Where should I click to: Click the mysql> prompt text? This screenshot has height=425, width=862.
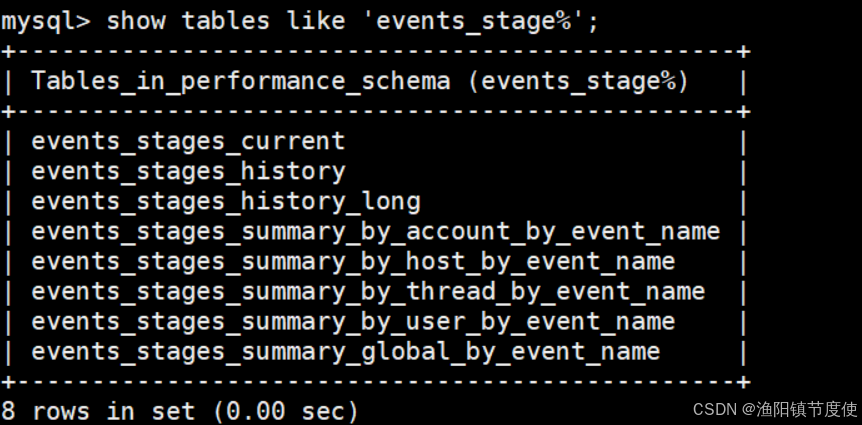click(46, 22)
